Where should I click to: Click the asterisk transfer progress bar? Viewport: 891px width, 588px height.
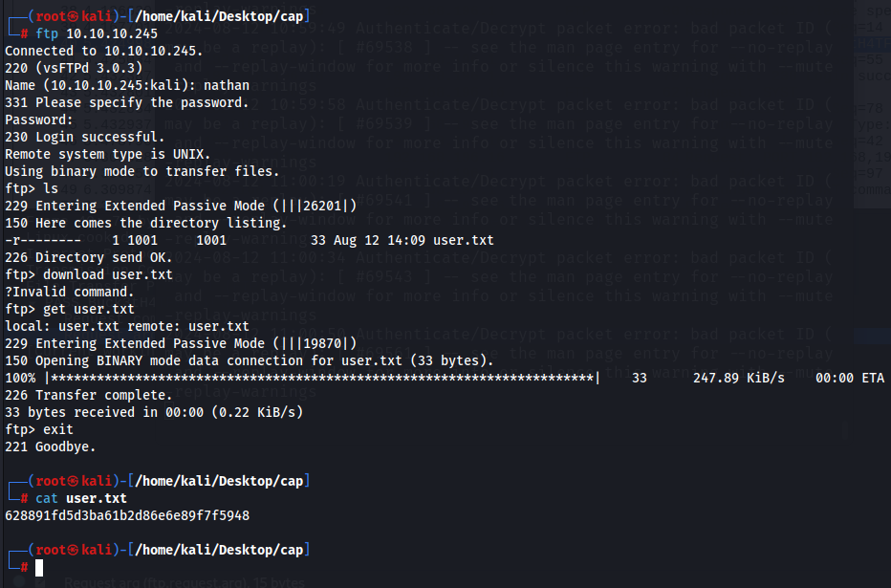point(323,379)
